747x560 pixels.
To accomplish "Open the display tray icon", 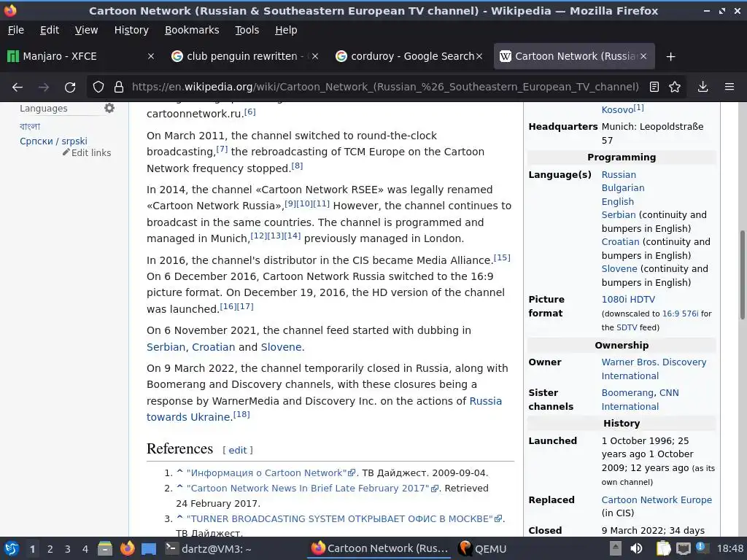I will (x=684, y=548).
